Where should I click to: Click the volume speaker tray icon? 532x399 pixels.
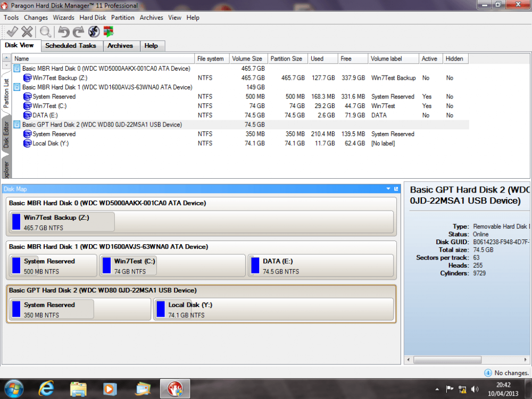[x=475, y=389]
